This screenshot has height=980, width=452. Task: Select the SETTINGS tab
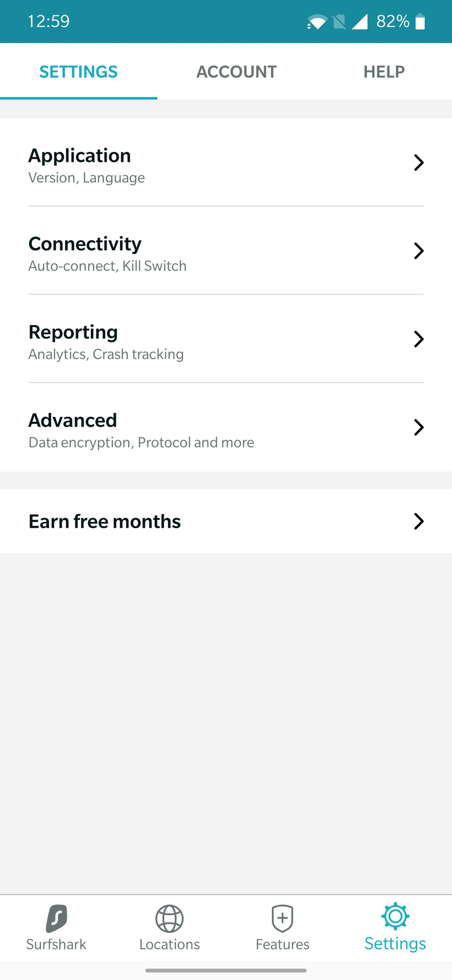click(79, 72)
